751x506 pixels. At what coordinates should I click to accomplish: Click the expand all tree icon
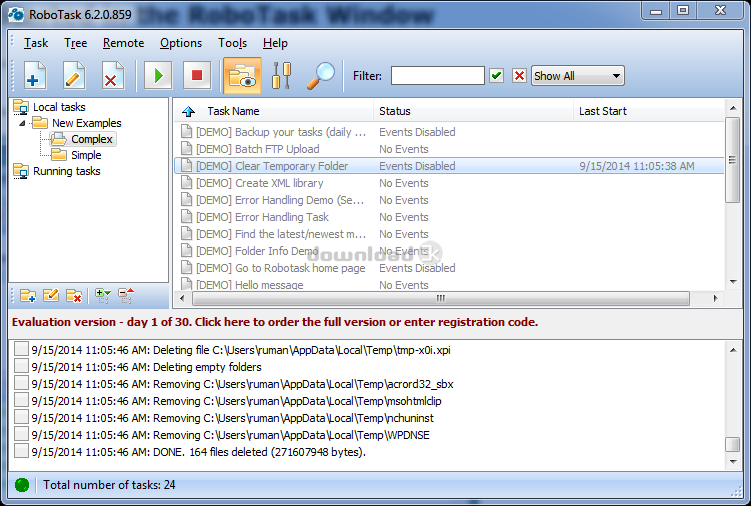(x=102, y=296)
